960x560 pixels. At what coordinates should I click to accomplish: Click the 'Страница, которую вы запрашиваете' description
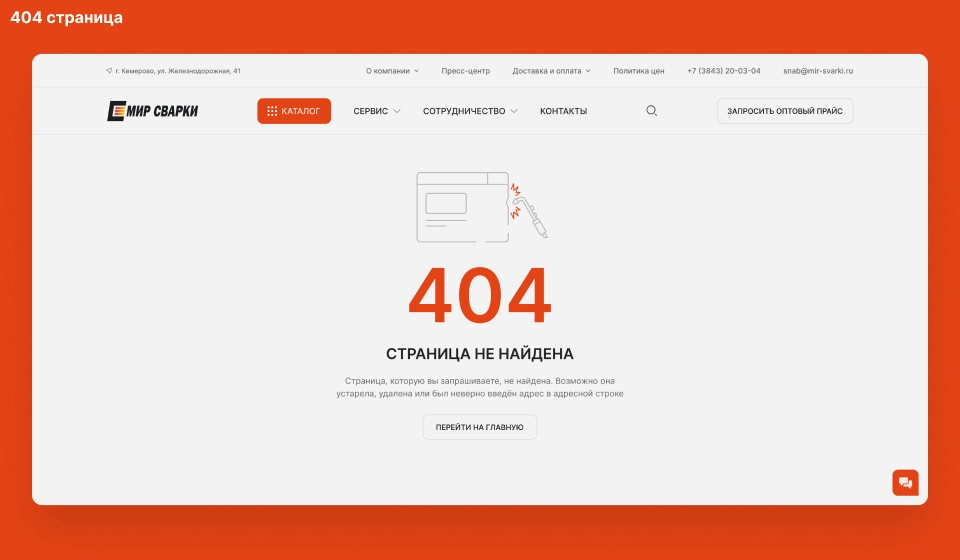[x=479, y=387]
